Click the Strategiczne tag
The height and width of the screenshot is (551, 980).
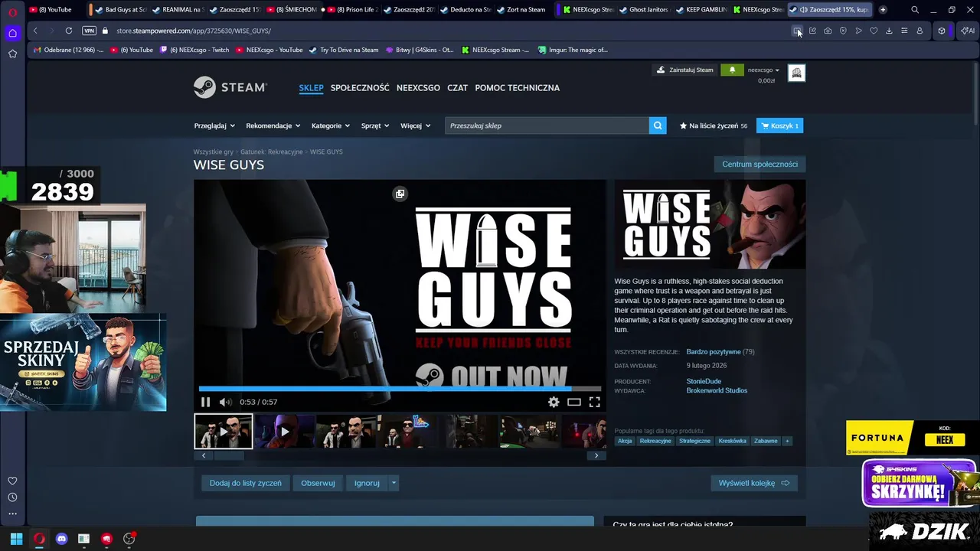pos(694,441)
